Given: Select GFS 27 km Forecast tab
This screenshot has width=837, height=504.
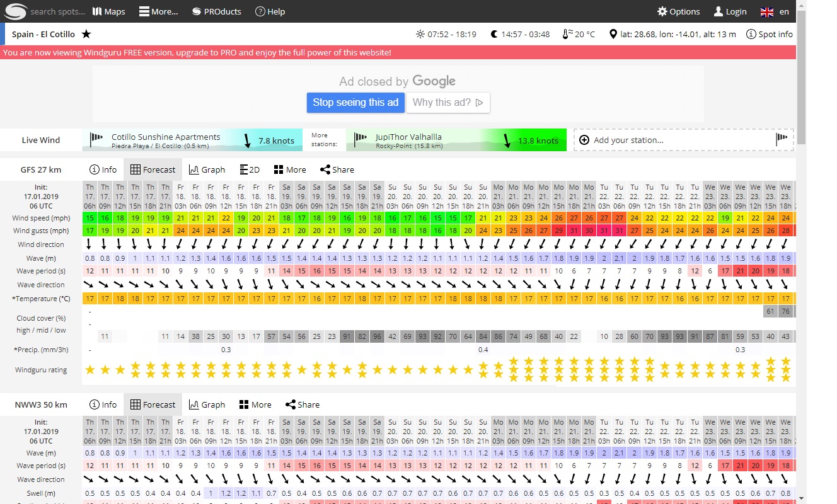Looking at the screenshot, I should pyautogui.click(x=153, y=169).
